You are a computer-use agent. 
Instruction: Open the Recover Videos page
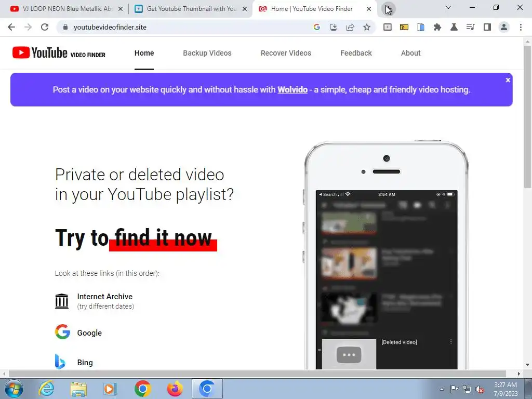(x=286, y=53)
